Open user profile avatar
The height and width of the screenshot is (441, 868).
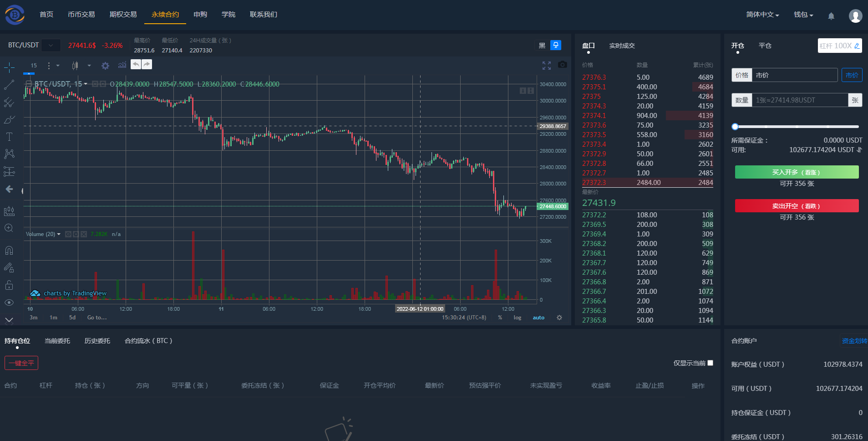[x=856, y=16]
